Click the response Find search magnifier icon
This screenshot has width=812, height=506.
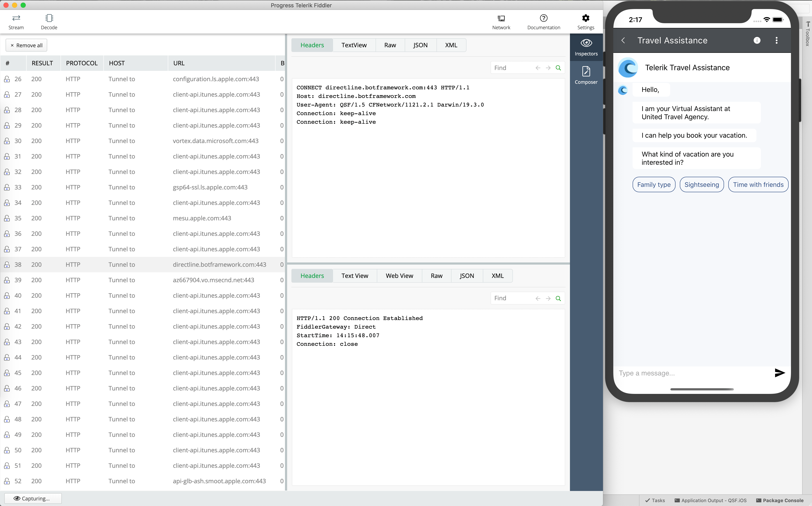pyautogui.click(x=558, y=299)
